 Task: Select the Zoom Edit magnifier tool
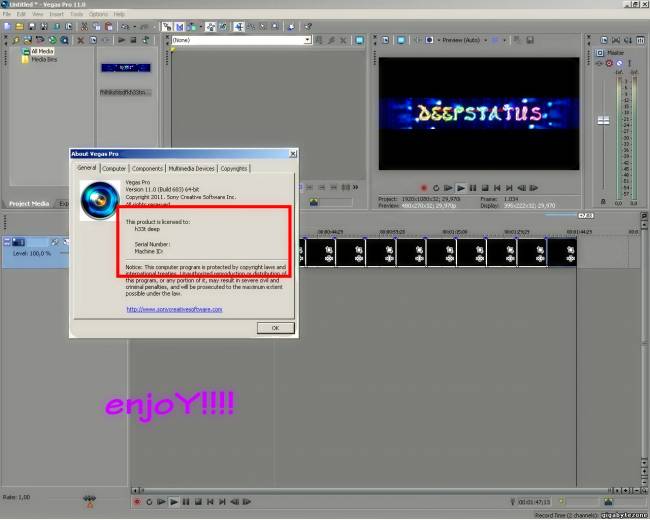pos(275,27)
